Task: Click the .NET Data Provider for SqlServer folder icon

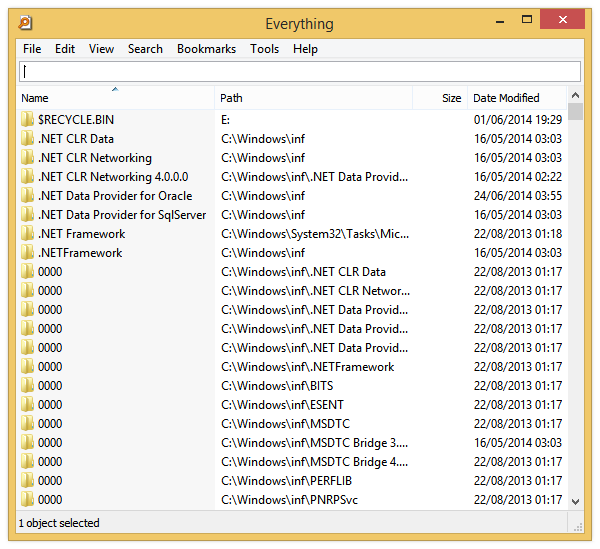Action: (28, 215)
